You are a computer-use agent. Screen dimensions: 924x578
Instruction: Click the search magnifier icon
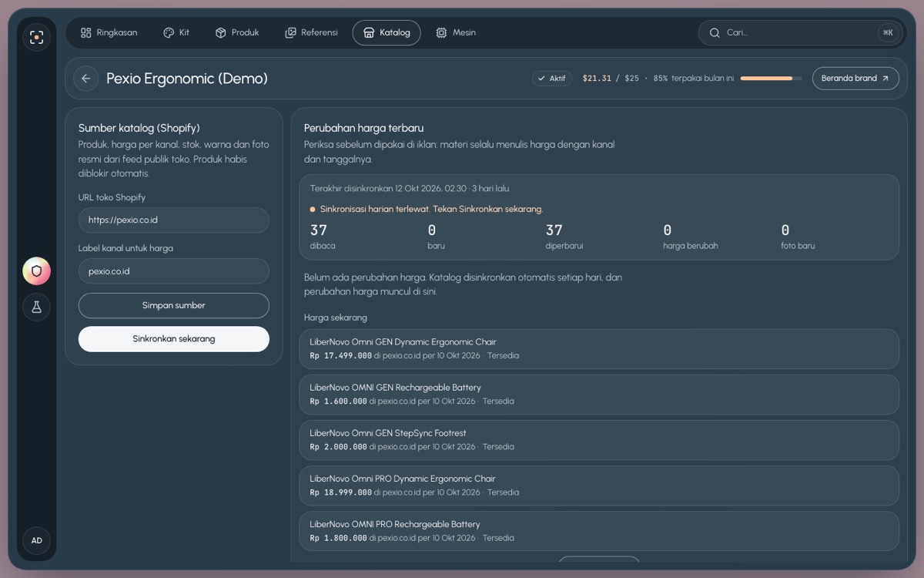click(715, 32)
